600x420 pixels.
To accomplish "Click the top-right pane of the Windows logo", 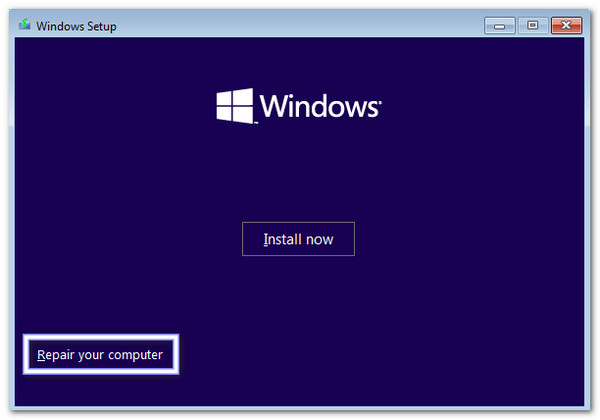I will 243,96.
